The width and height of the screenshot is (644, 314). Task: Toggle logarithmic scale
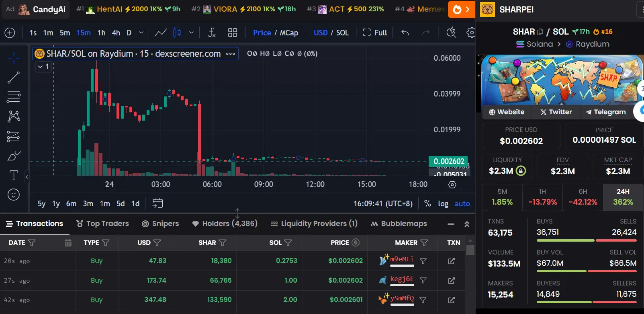pyautogui.click(x=443, y=203)
